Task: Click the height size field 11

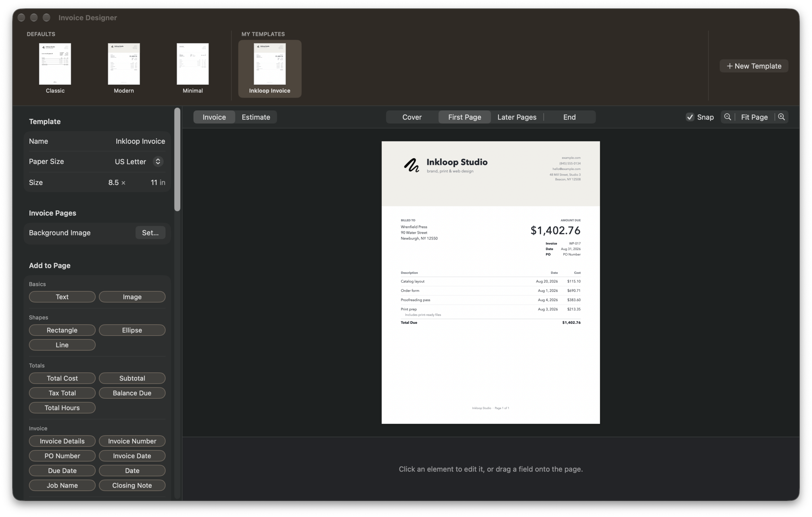Action: pyautogui.click(x=154, y=183)
